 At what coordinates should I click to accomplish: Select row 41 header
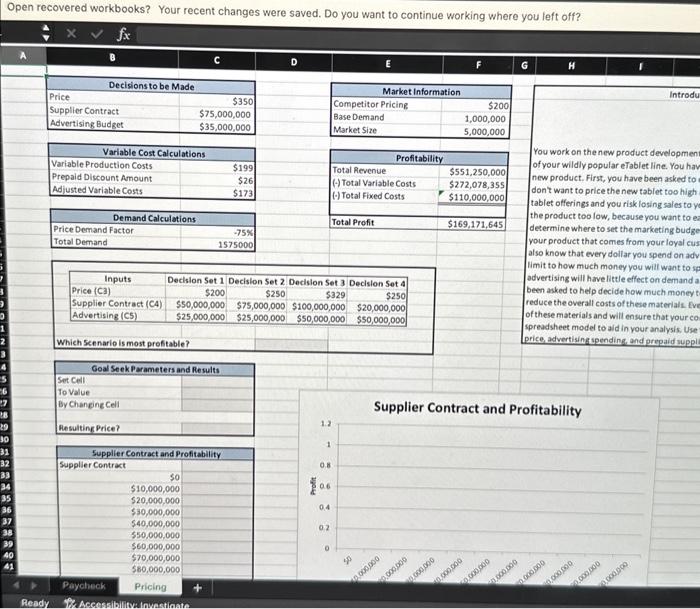coord(8,567)
